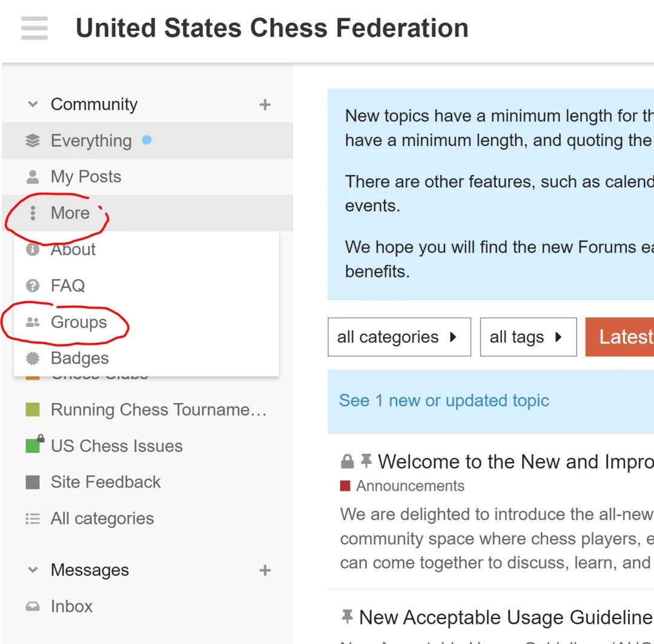This screenshot has width=654, height=644.
Task: Click the Inbox tray icon
Action: click(33, 606)
